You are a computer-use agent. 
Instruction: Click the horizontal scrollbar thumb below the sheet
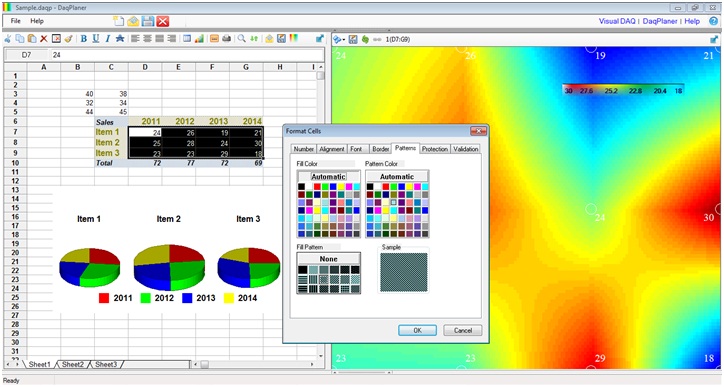coord(204,364)
